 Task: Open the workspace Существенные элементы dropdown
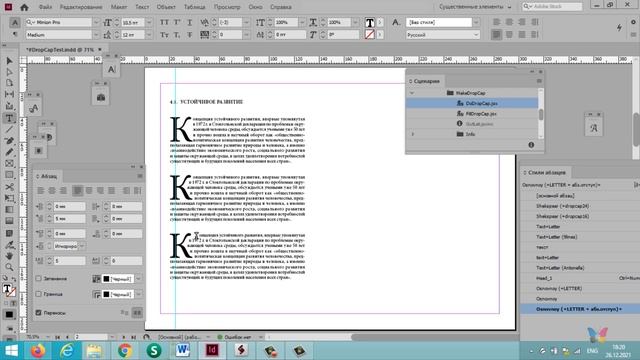coord(476,7)
